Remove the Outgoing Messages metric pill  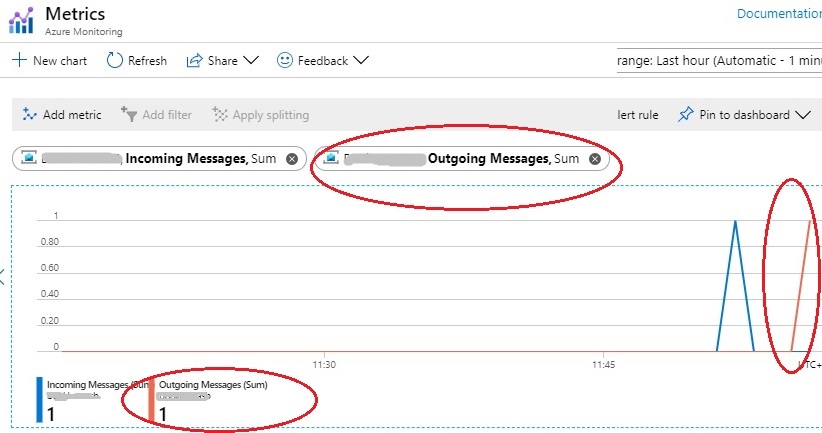(594, 159)
